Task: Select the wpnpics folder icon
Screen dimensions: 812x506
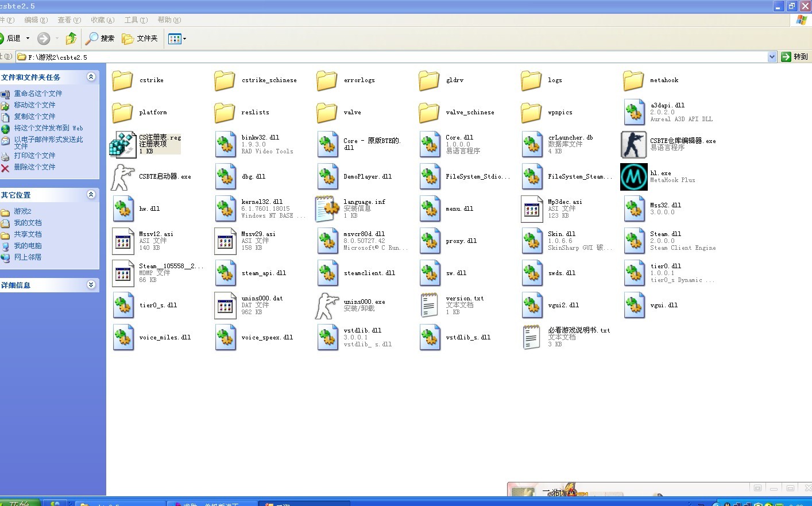Action: [x=531, y=113]
